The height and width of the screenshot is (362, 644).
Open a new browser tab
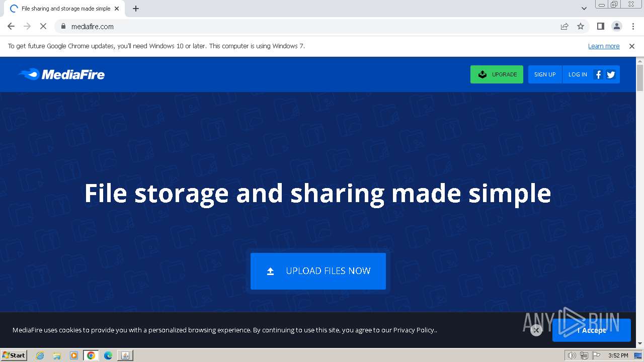point(136,9)
